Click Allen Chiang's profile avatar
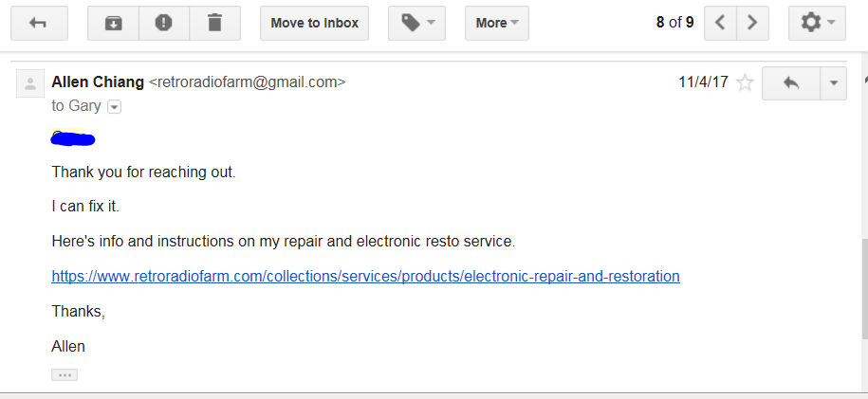The width and height of the screenshot is (868, 399). point(30,84)
